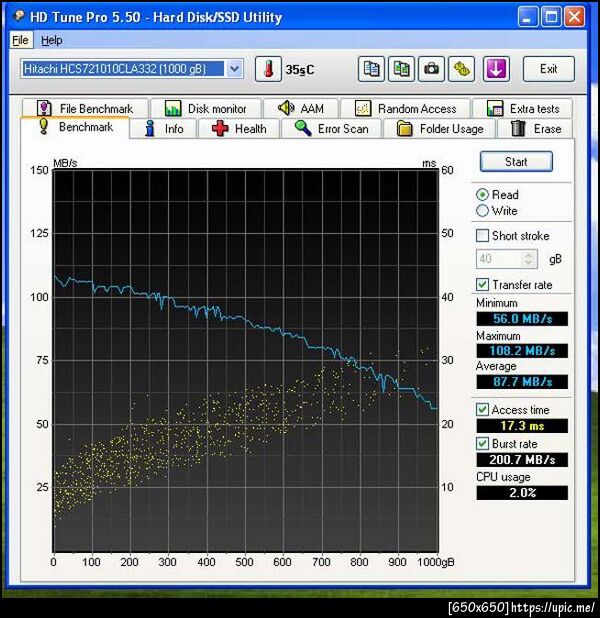Expand the Hitachi drive selection dropdown
Image resolution: width=600 pixels, height=618 pixels.
click(235, 69)
